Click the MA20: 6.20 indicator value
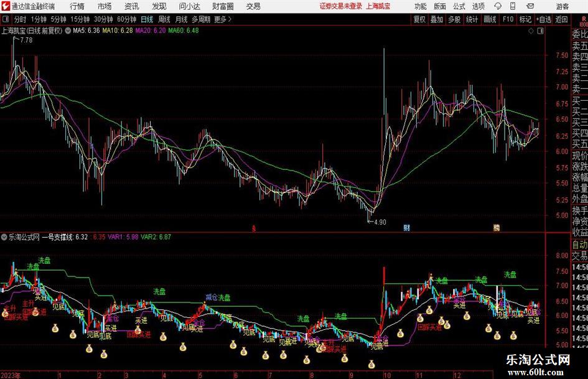 tap(151, 30)
